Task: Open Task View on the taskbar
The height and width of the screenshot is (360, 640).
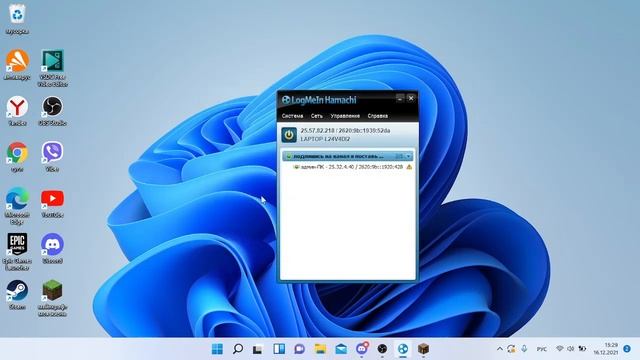Action: (x=258, y=349)
